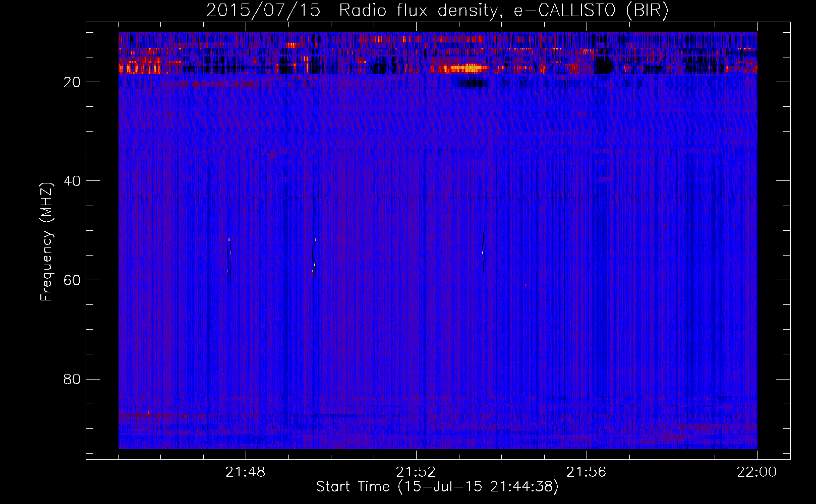Select the "Frequency (MHZ)" y-axis label
Image resolution: width=816 pixels, height=504 pixels.
click(46, 242)
